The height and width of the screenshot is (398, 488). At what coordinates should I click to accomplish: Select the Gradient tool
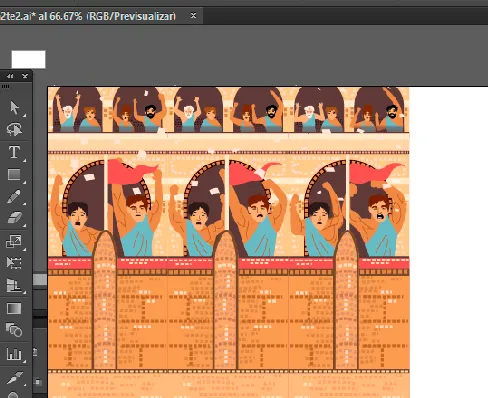[14, 308]
